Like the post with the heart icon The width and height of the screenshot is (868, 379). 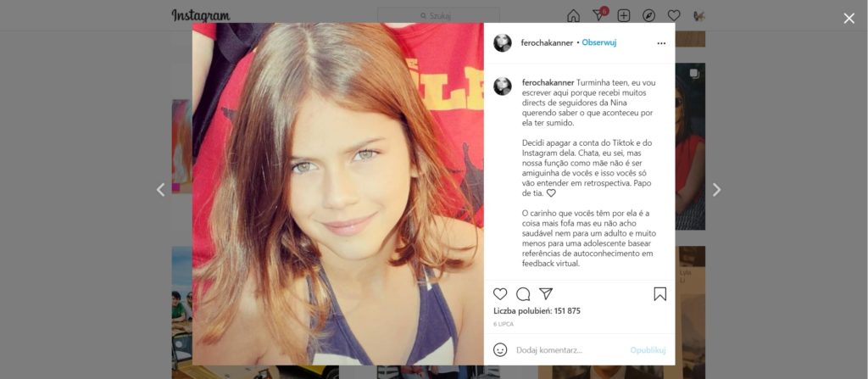pos(500,294)
